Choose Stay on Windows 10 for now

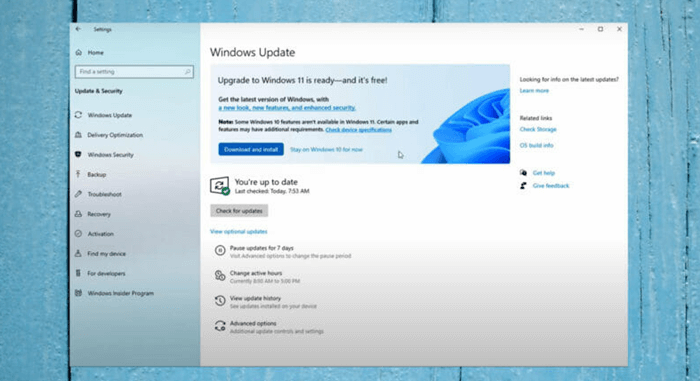coord(326,149)
